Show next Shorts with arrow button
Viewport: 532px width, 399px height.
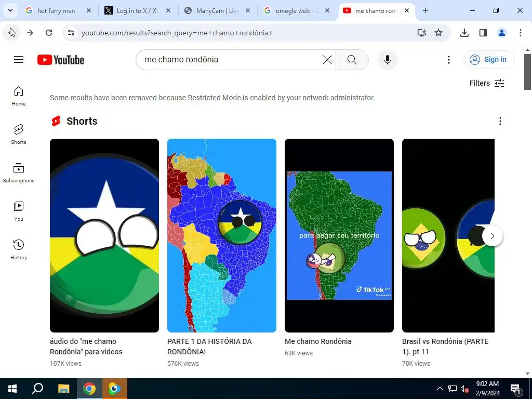pos(492,236)
